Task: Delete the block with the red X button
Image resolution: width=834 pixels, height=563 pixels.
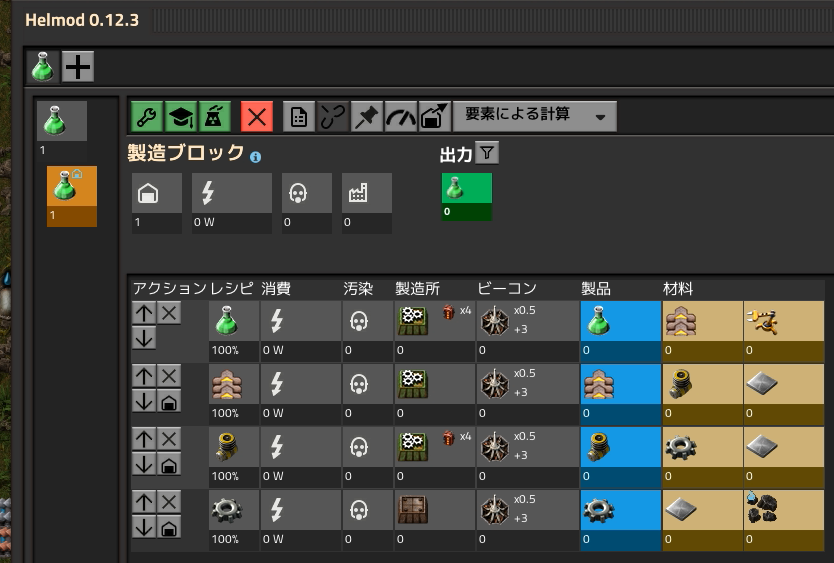Action: 257,116
